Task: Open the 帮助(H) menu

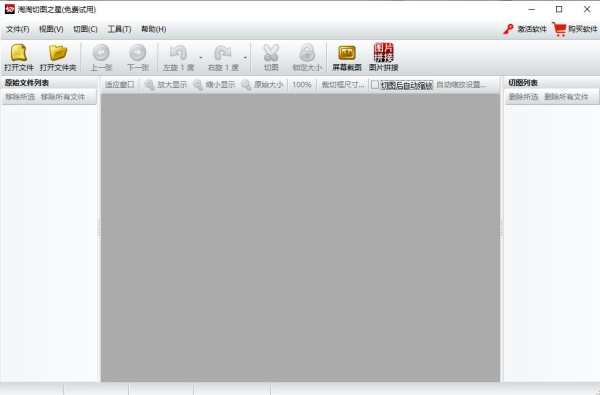Action: 153,29
